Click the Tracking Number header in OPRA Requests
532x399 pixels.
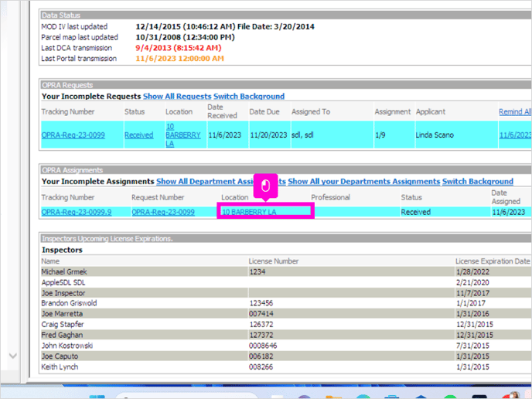coord(68,111)
